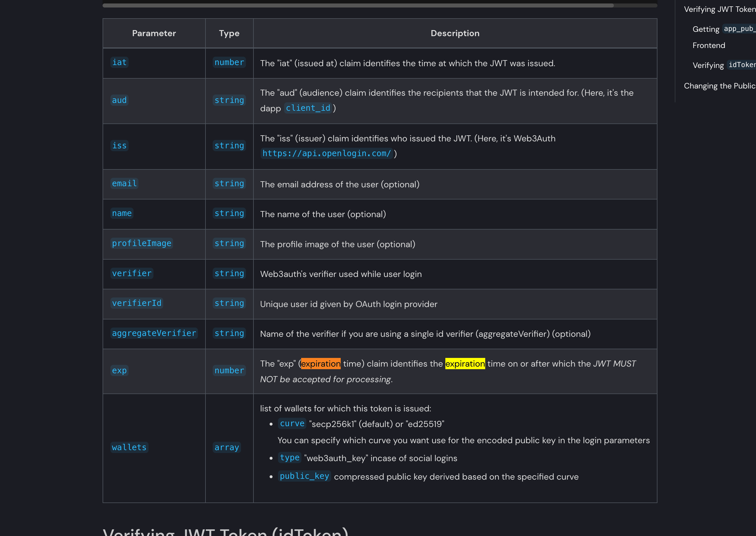Click the 'verifier' parameter icon
This screenshot has width=756, height=536.
tap(131, 273)
